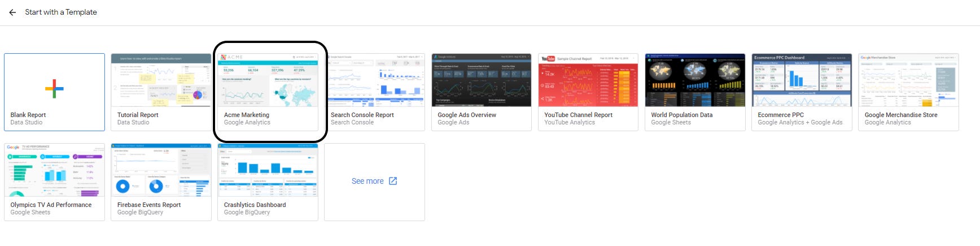This screenshot has height=246, width=980.
Task: Click Olympics TV Ad Performance title
Action: pos(51,205)
